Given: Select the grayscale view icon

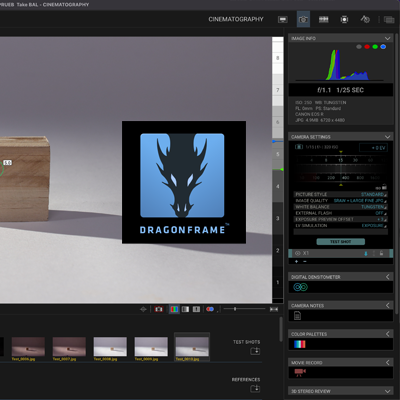Looking at the screenshot, I should 185,309.
